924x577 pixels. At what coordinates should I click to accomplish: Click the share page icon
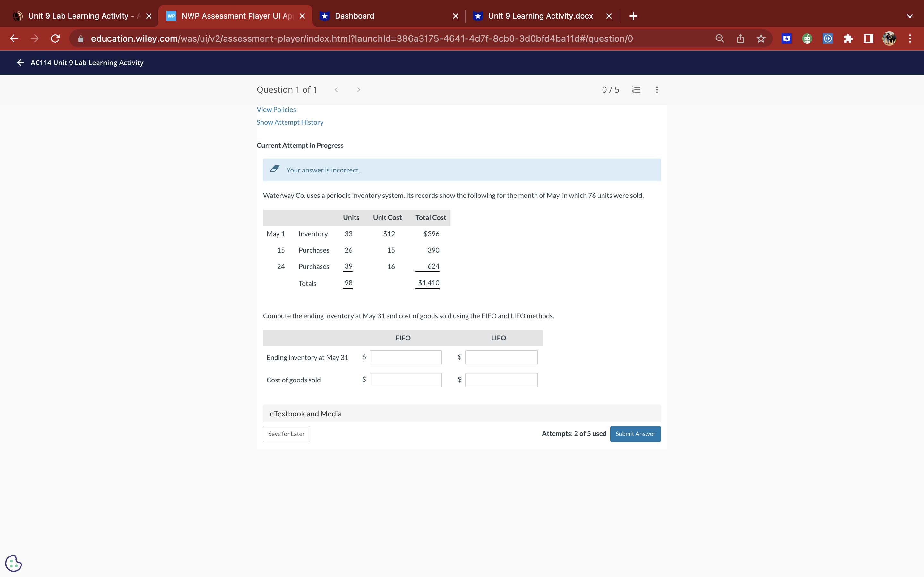[x=740, y=38]
